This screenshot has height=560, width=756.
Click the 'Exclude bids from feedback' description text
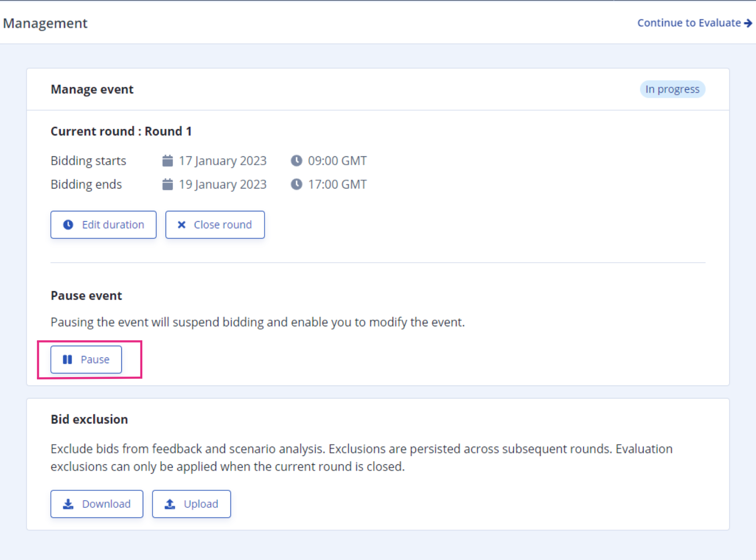pyautogui.click(x=362, y=457)
